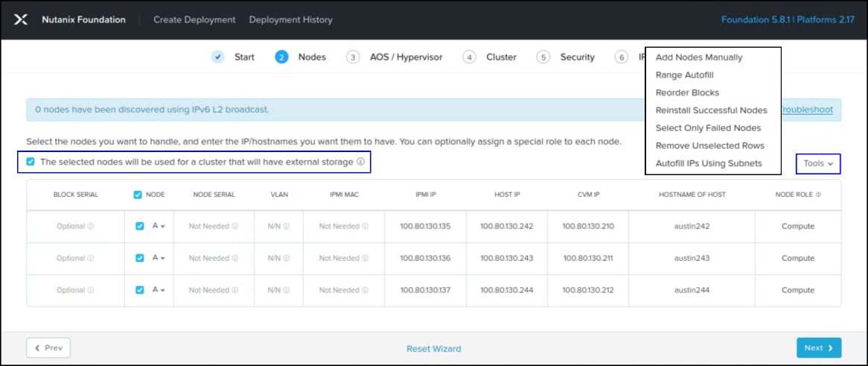Viewport: 868px width, 366px height.
Task: Click the step 5 circle icon
Action: point(543,57)
